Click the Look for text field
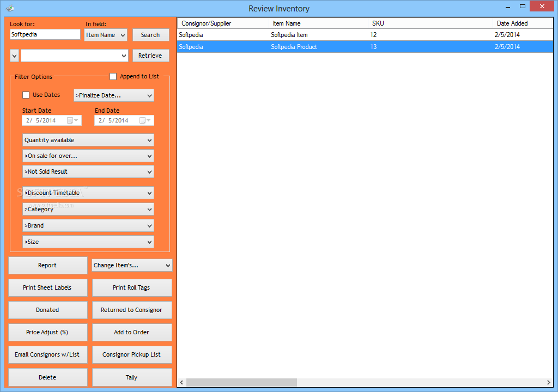Image resolution: width=558 pixels, height=392 pixels. tap(45, 34)
